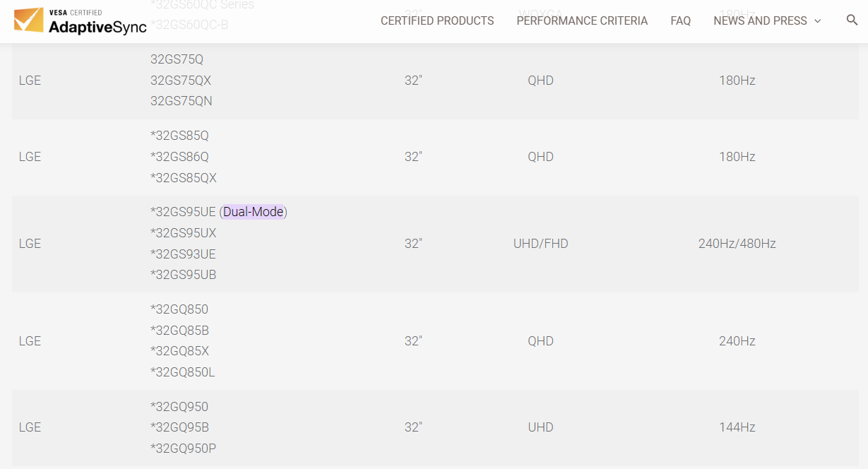Click the VESA Certified AdaptiveSync logo
The width and height of the screenshot is (868, 469).
(x=81, y=21)
